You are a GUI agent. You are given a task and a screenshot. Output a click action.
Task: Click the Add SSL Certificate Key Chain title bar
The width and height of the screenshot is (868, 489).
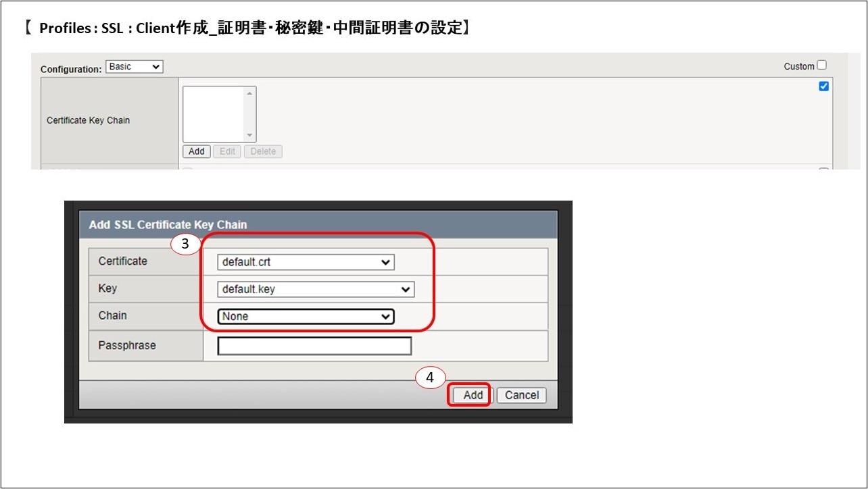coord(318,224)
